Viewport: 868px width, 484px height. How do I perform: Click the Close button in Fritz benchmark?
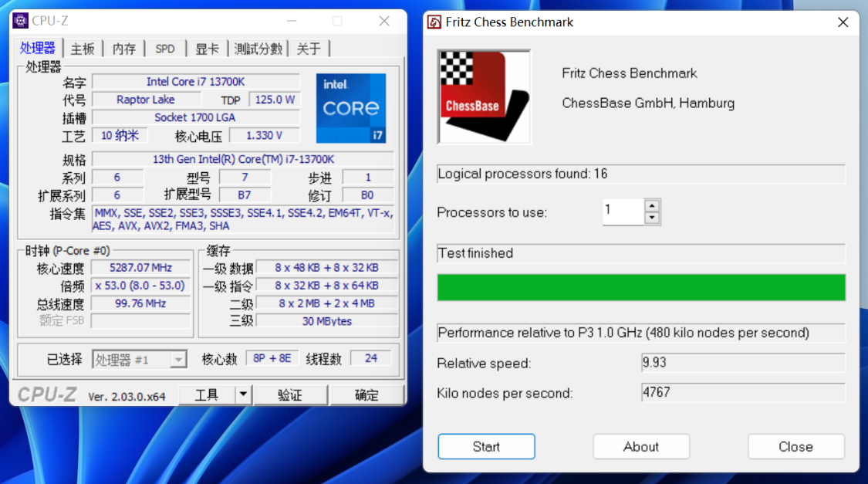796,446
